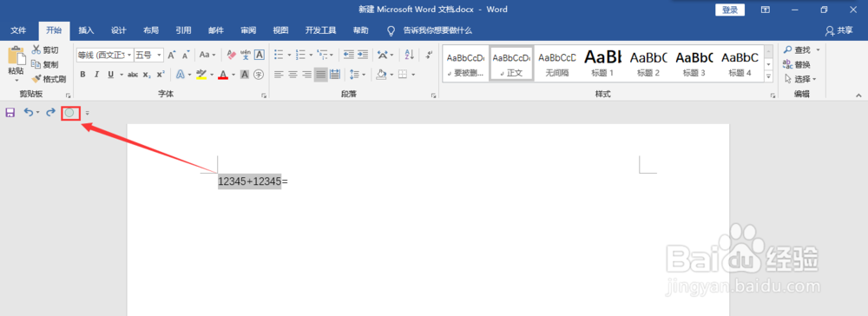Switch to the 设计 tab
The image size is (868, 316).
[x=118, y=30]
